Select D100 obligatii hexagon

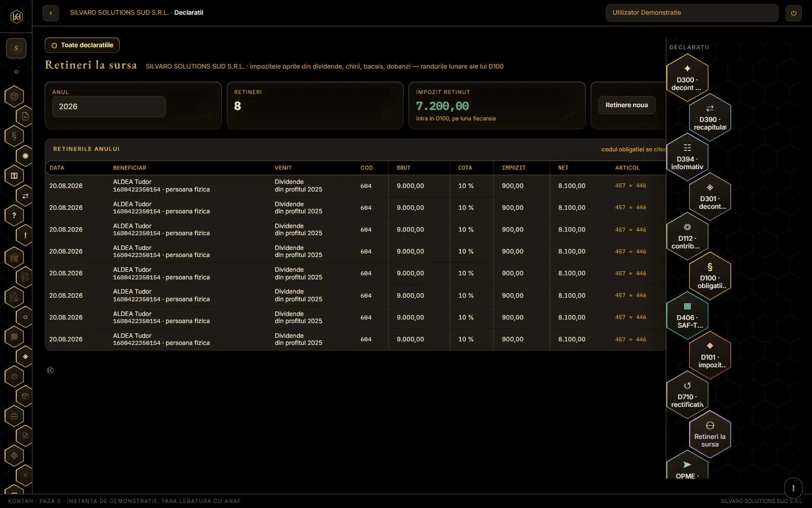tap(710, 276)
